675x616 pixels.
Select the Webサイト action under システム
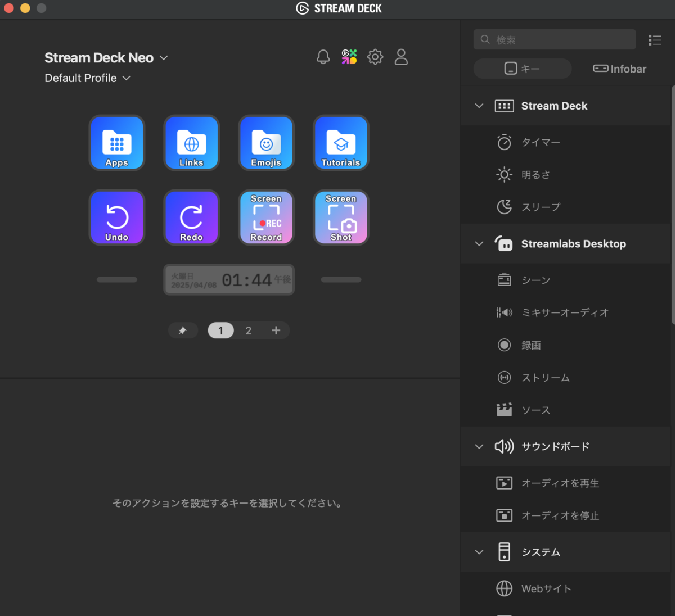546,588
